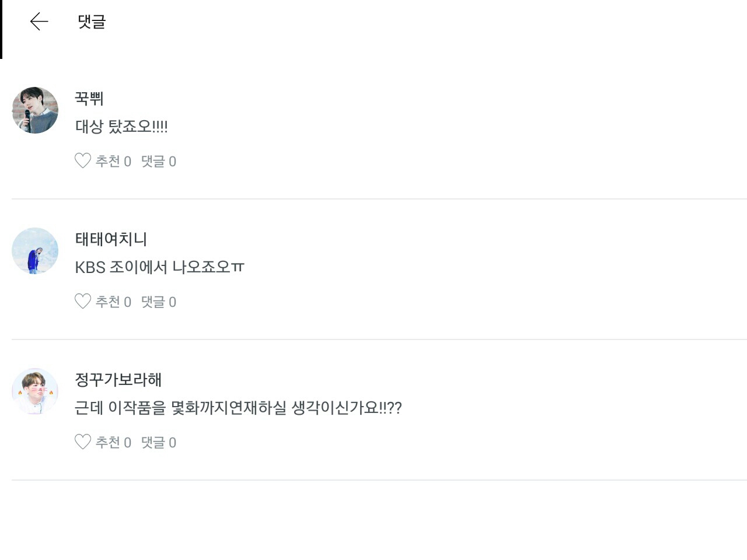Reply via 댓글 0 under 태태여치니's comment
This screenshot has width=747, height=560.
(159, 302)
